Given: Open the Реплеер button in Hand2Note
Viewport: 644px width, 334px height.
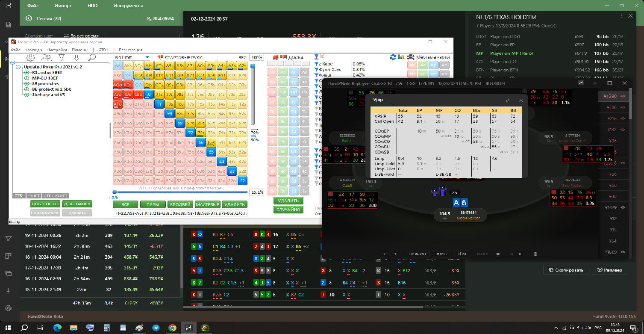Looking at the screenshot, I should click(x=610, y=270).
